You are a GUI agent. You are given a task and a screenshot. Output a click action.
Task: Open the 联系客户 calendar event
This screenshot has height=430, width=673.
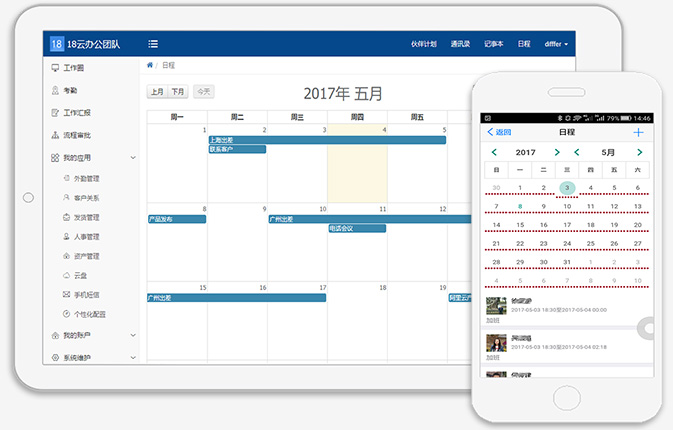point(237,149)
